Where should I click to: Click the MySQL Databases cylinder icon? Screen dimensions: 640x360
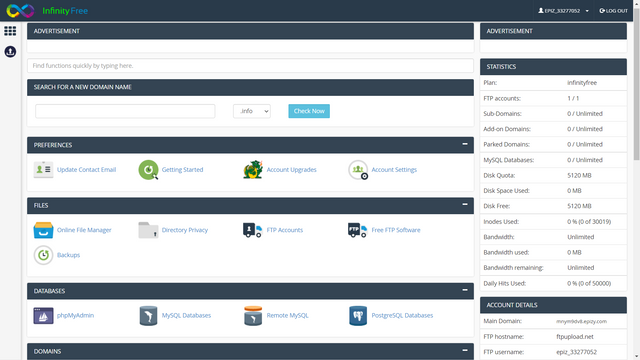148,316
